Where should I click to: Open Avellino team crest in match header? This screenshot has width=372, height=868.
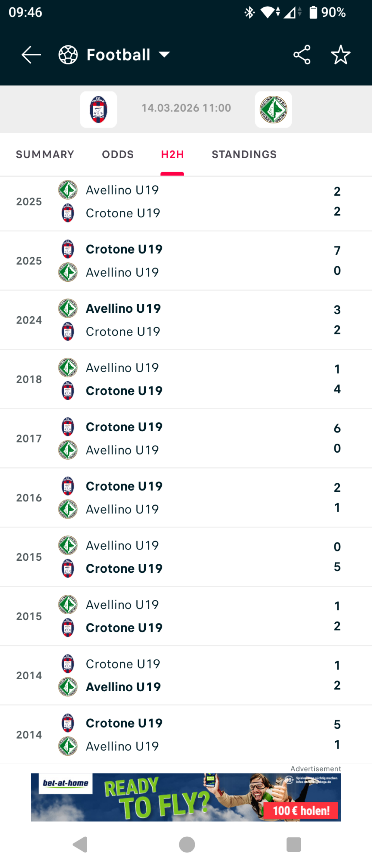(273, 109)
